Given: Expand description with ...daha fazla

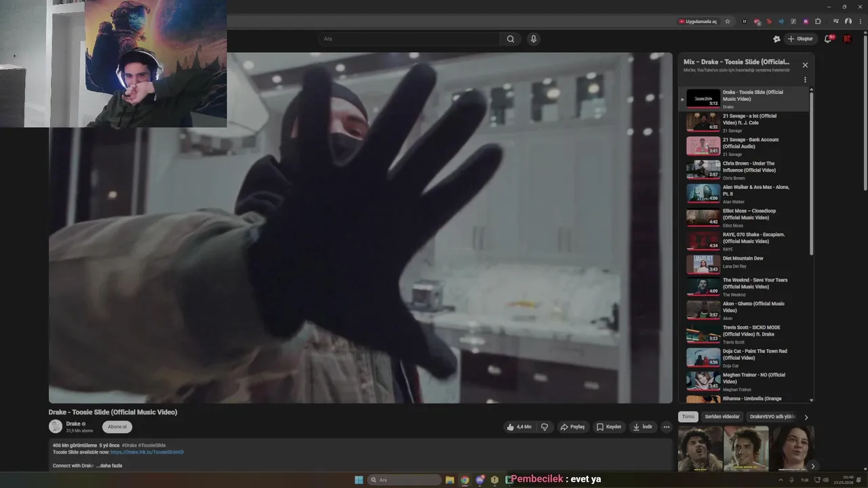Looking at the screenshot, I should point(109,466).
